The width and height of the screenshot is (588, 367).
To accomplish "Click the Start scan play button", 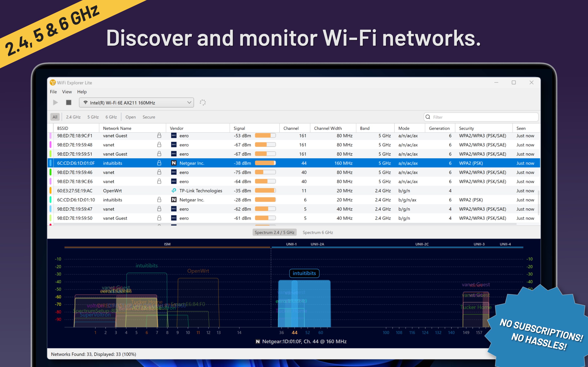I will [55, 102].
